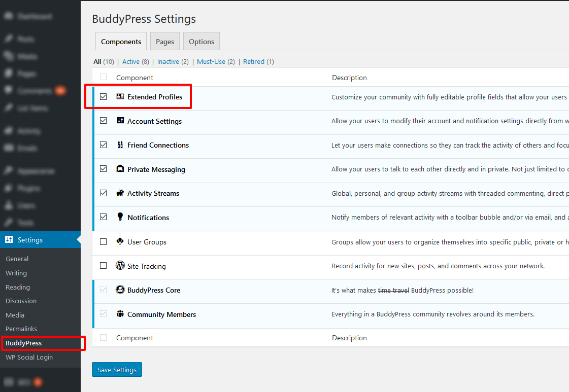Click the Save Settings button

tap(117, 370)
